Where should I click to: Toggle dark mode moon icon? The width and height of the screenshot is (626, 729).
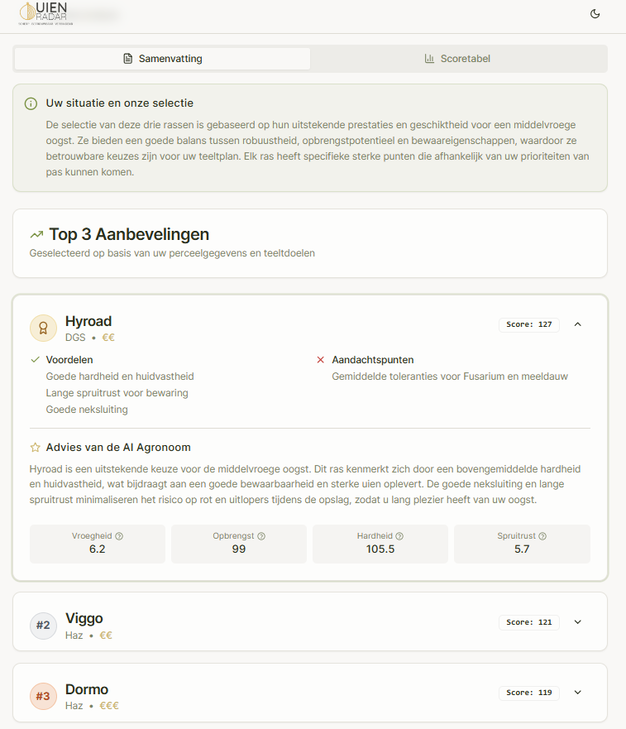tap(595, 14)
